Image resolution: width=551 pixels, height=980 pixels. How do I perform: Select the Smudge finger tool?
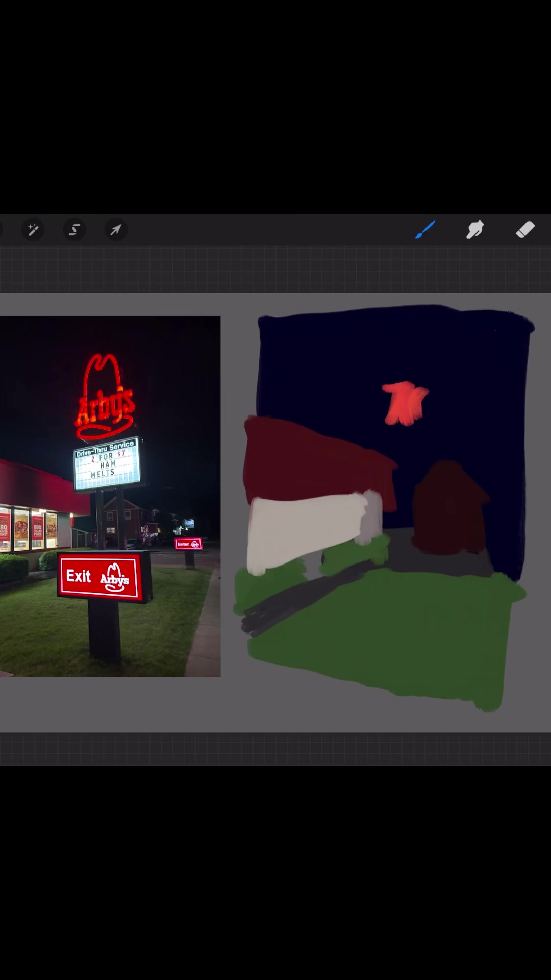pos(475,230)
